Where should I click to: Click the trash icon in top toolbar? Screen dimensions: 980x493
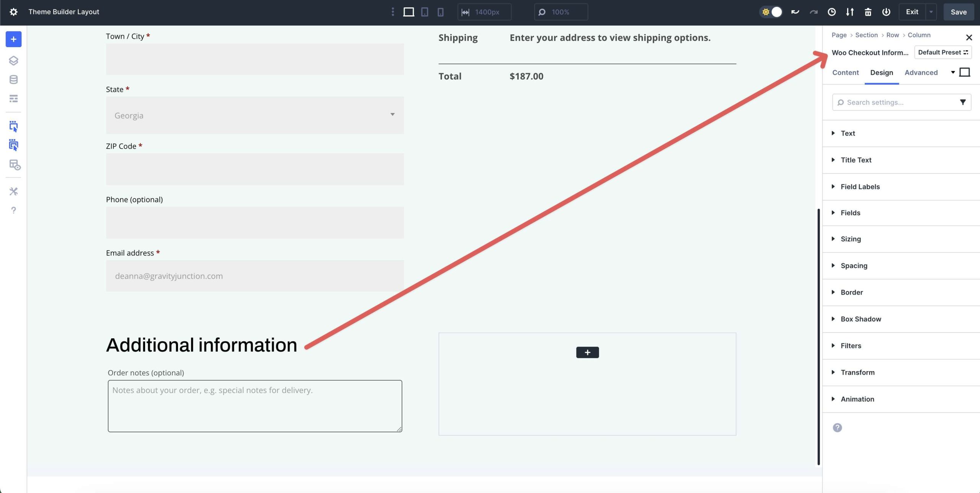click(867, 12)
